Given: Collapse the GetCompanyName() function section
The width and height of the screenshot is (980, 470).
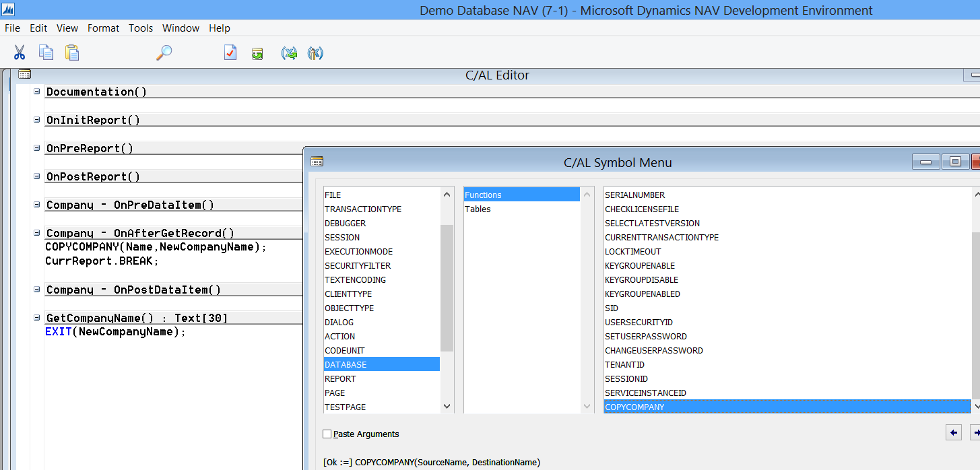Looking at the screenshot, I should tap(37, 318).
